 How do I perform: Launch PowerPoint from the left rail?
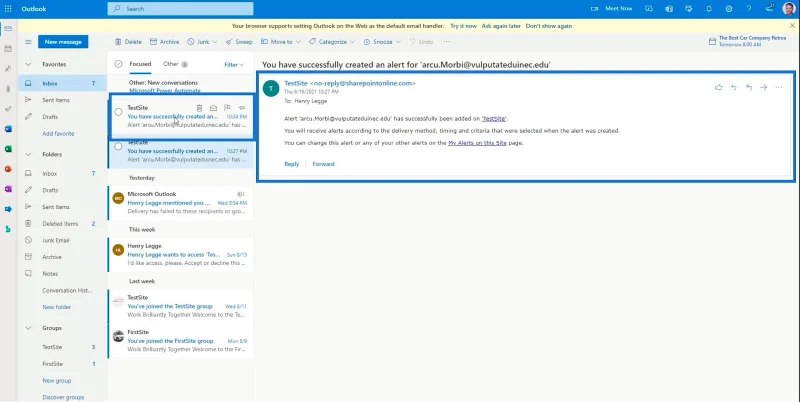(8, 169)
